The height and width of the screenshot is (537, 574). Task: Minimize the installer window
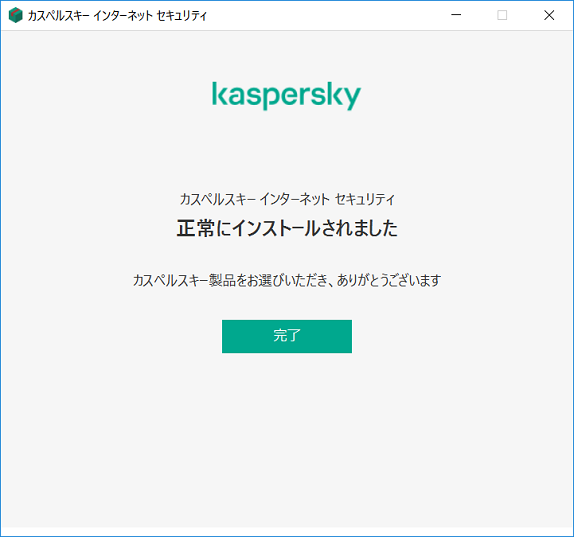456,15
